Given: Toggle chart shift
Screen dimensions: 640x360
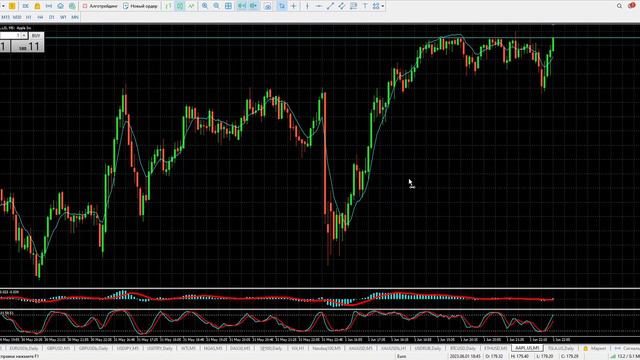Looking at the screenshot, I should [254, 6].
